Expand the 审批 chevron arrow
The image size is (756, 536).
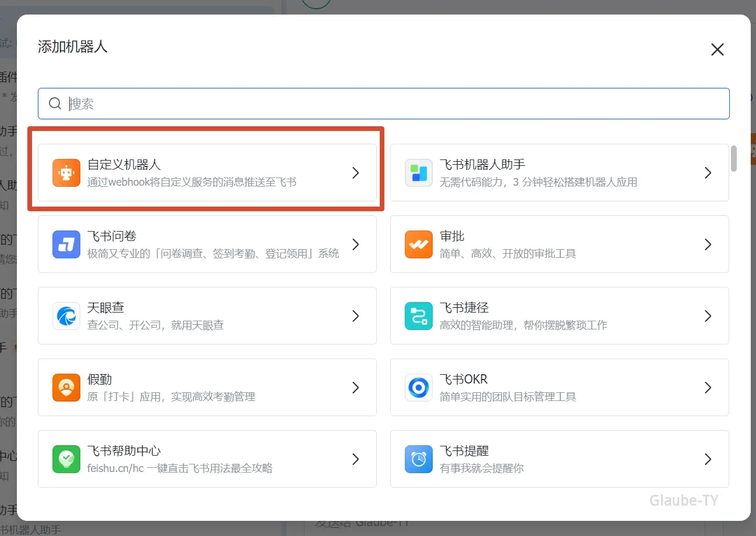(708, 244)
